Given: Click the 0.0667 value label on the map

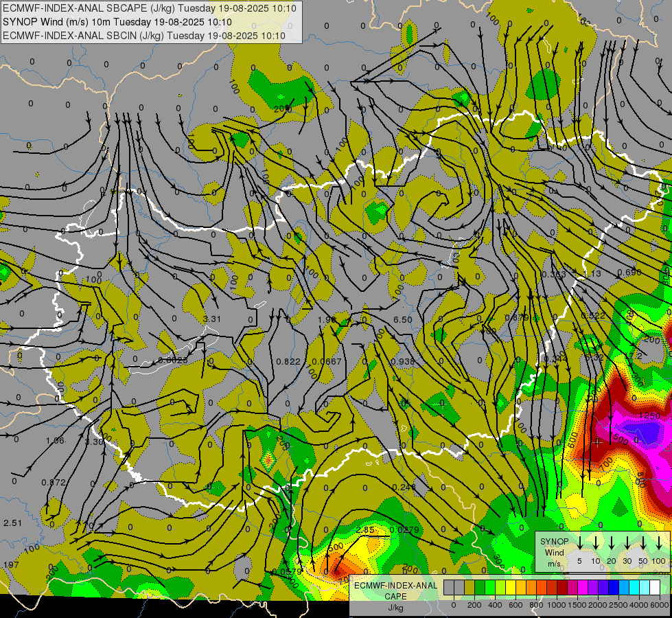Looking at the screenshot, I should [x=327, y=362].
